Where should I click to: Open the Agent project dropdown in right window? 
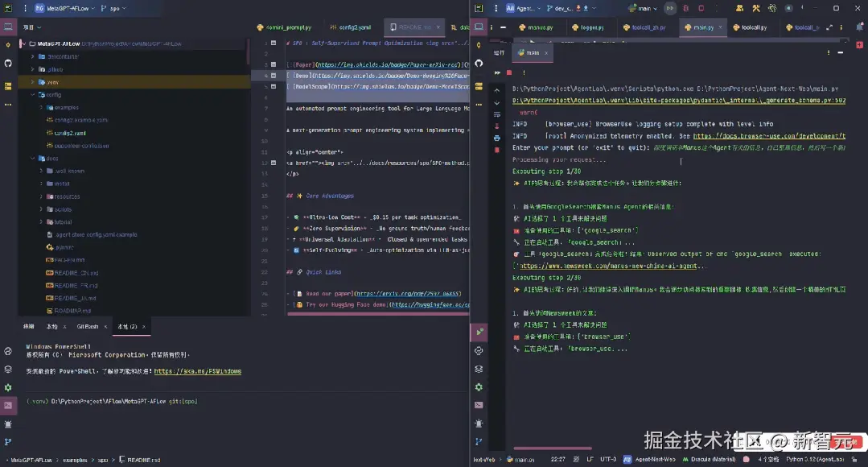[x=523, y=8]
